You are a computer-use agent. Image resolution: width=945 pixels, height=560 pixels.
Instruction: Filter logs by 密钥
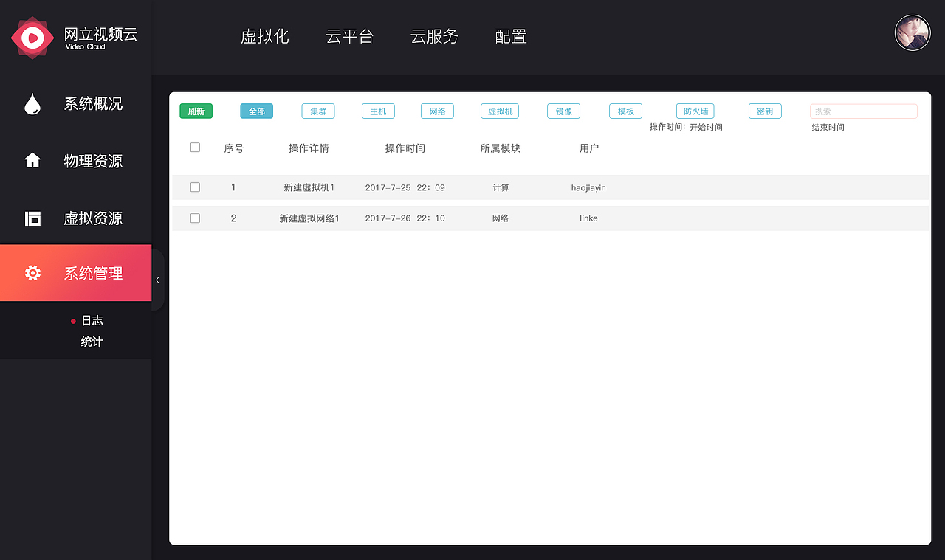click(765, 111)
